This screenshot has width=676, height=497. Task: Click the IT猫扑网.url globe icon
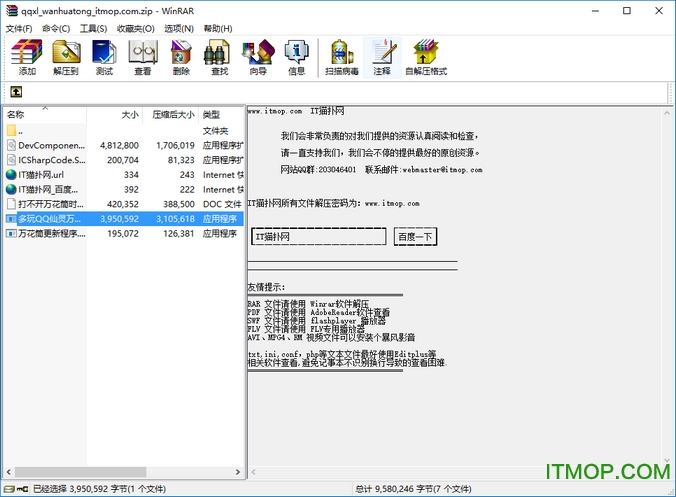click(12, 175)
